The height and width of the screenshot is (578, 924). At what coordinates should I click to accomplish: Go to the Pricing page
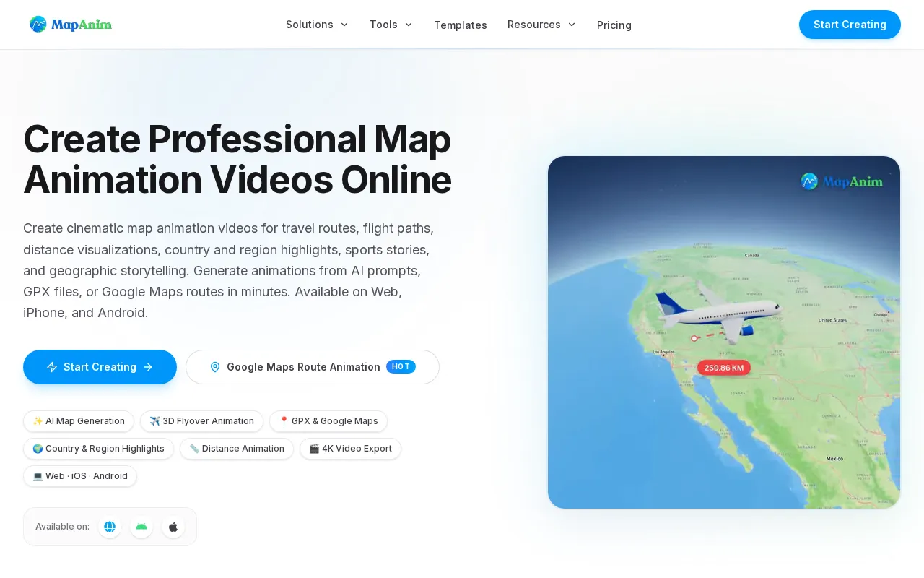[614, 25]
